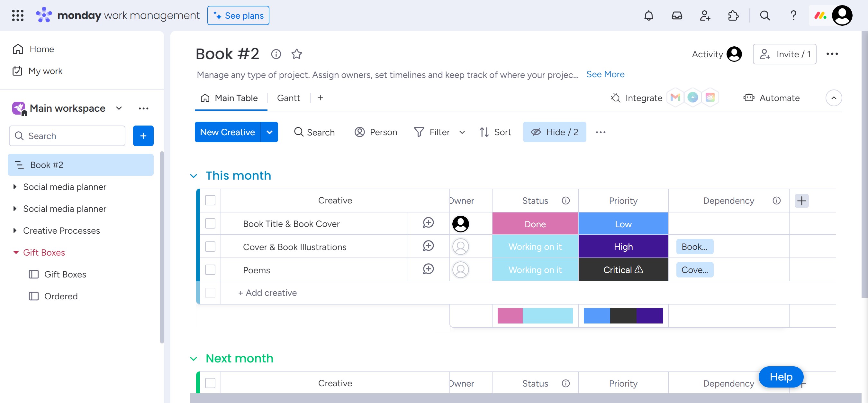868x403 pixels.
Task: Add a new column with plus icon
Action: click(x=801, y=201)
